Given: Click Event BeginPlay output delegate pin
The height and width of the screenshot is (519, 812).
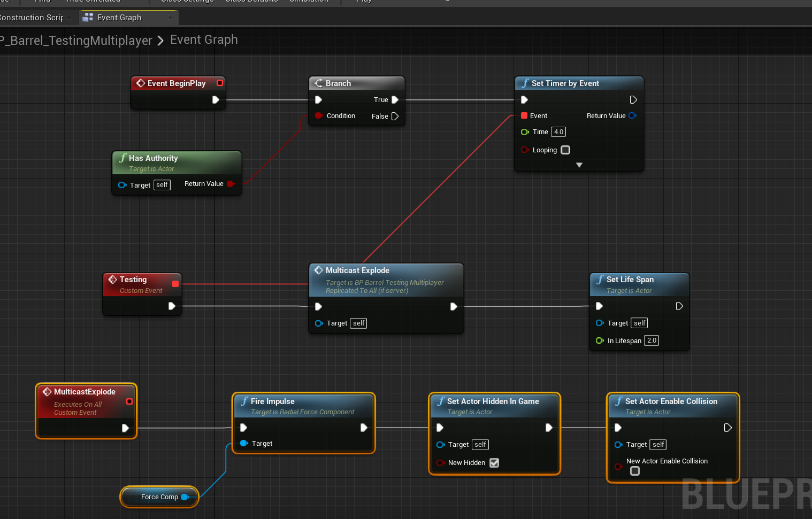Looking at the screenshot, I should click(220, 83).
